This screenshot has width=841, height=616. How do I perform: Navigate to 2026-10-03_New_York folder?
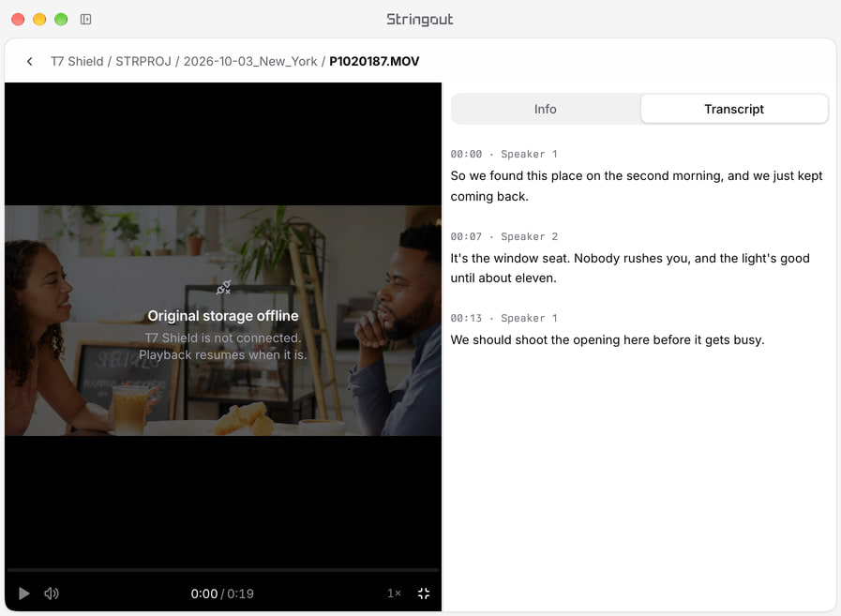coord(250,61)
